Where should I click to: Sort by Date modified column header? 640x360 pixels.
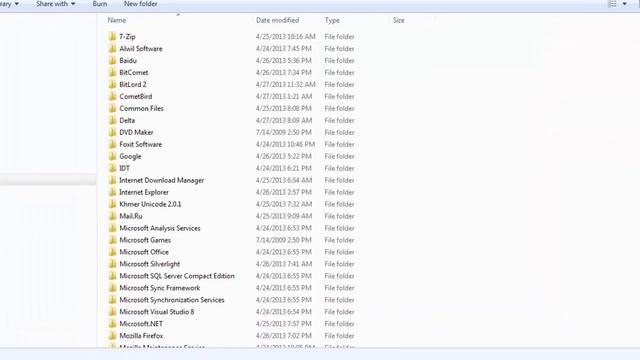[x=278, y=20]
